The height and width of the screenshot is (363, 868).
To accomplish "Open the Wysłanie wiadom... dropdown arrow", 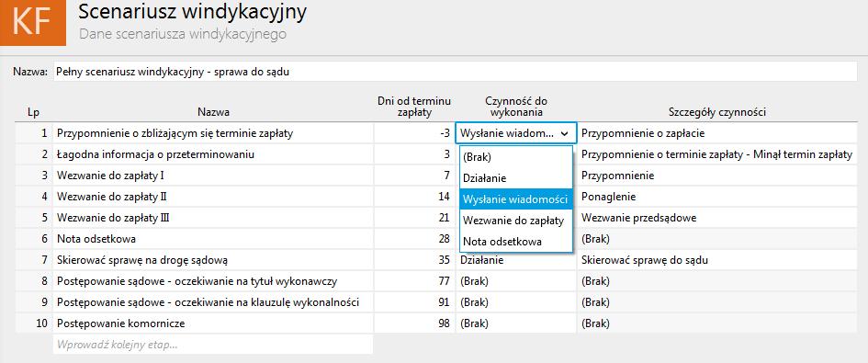I will (564, 133).
